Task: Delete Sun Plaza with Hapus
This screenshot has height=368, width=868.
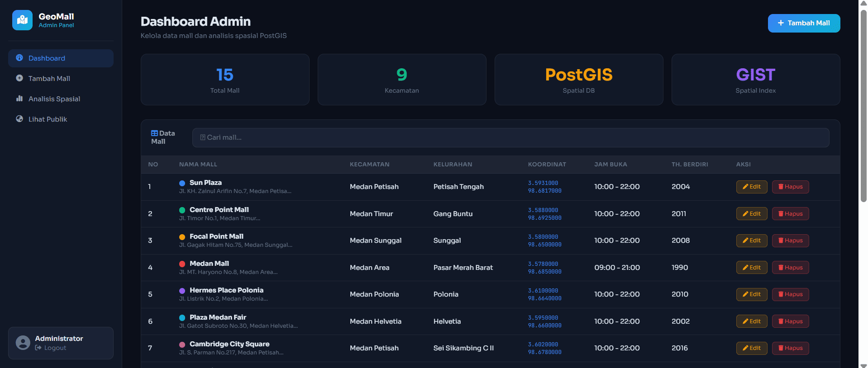Action: [790, 187]
